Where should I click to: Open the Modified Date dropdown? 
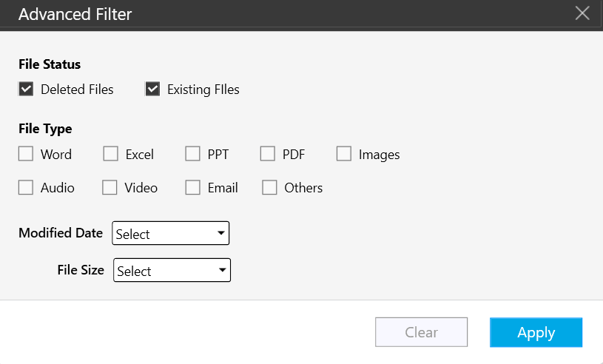click(x=170, y=233)
